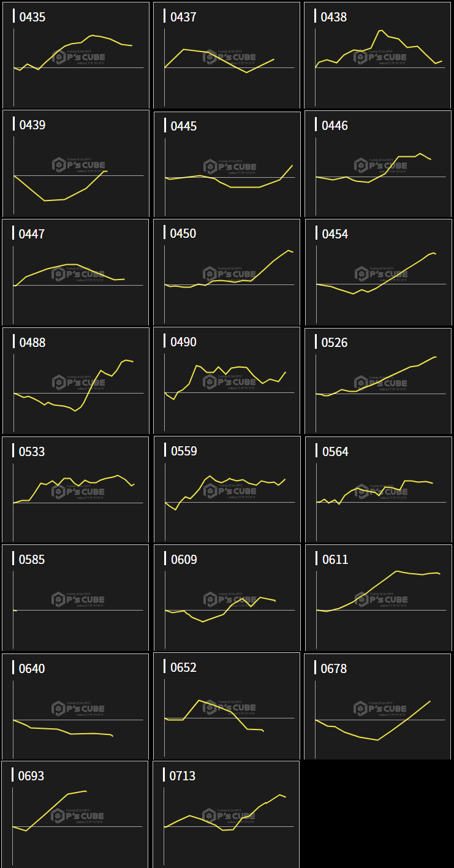
Task: Open the last graph, numbered 0713
Action: pos(227,814)
